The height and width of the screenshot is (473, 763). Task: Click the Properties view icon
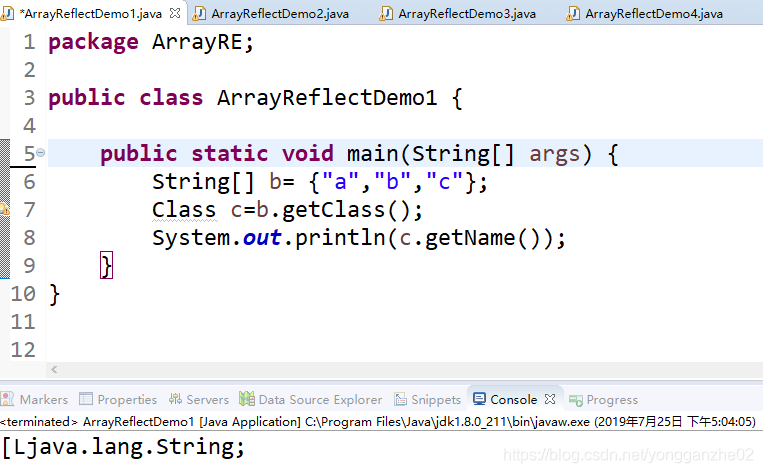point(86,399)
